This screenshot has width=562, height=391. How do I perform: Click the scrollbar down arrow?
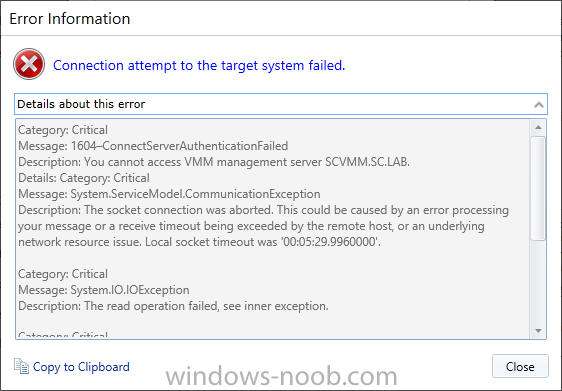tap(538, 330)
